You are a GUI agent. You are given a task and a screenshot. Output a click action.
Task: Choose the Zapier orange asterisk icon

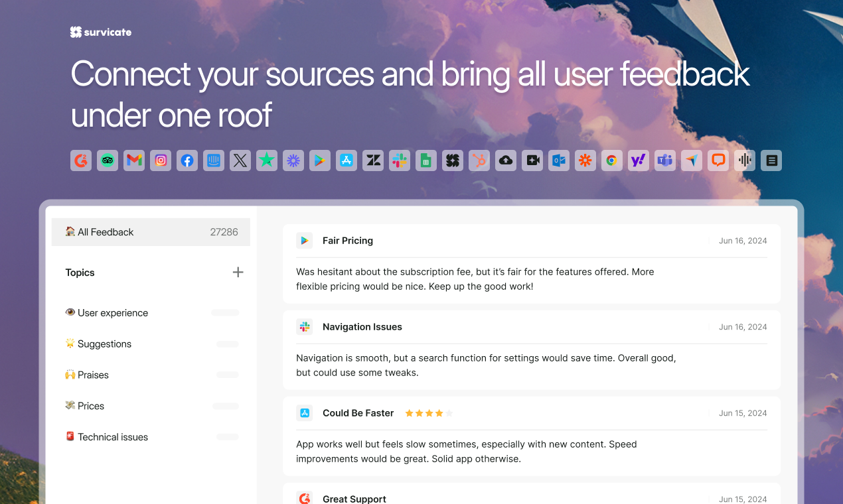pyautogui.click(x=585, y=160)
